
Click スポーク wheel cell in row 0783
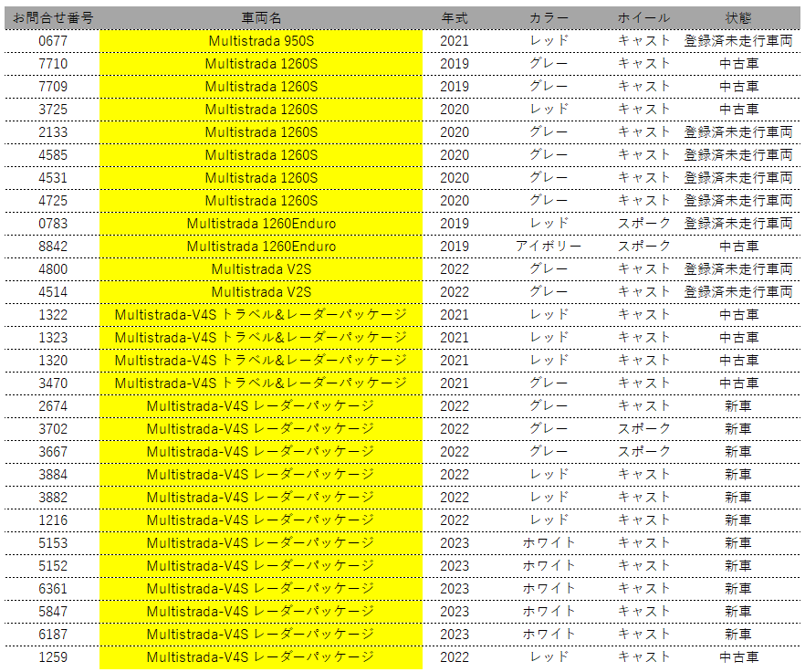pyautogui.click(x=643, y=224)
